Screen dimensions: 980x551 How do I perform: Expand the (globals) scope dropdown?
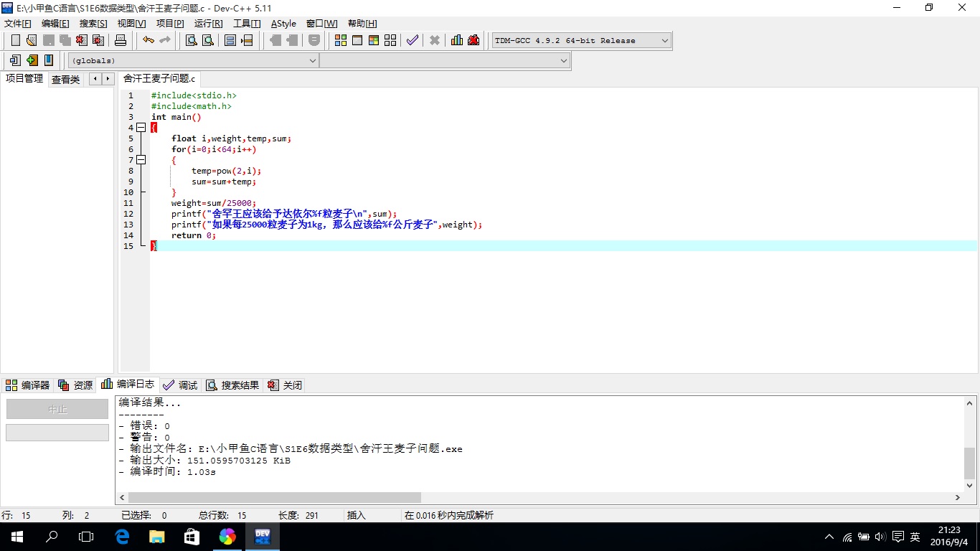[x=193, y=61]
